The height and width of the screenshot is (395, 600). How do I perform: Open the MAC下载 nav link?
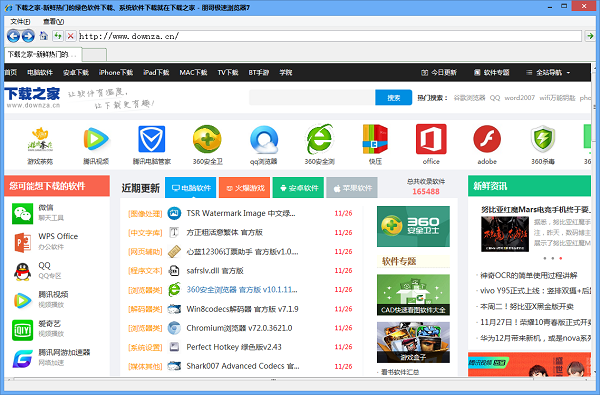tap(193, 72)
